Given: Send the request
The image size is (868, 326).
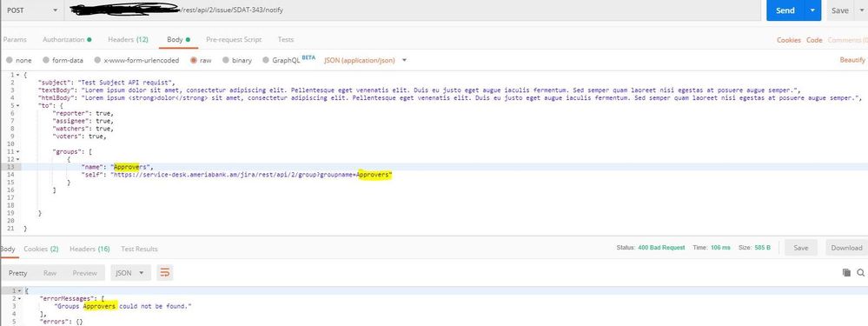Looking at the screenshot, I should coord(785,10).
